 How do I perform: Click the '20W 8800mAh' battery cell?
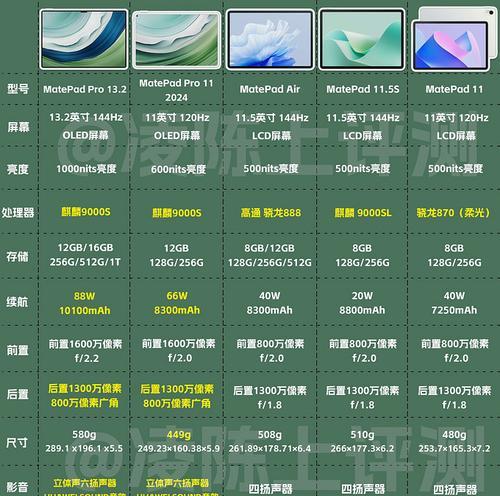(x=362, y=303)
